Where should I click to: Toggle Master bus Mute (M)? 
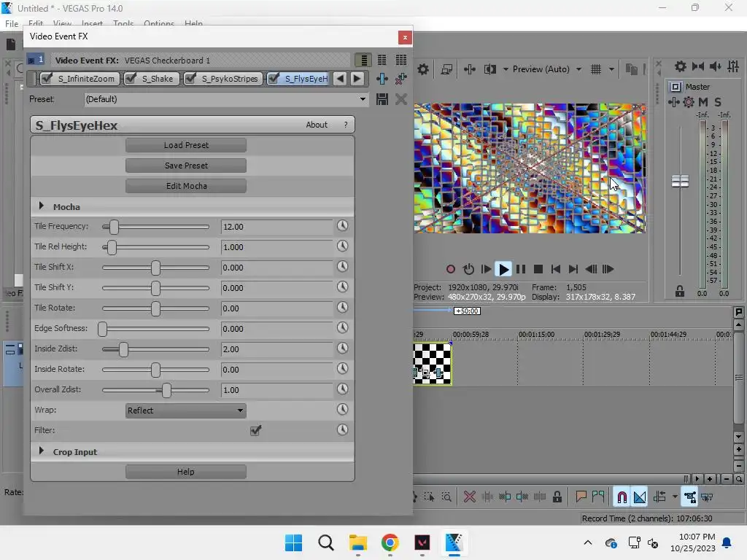(703, 102)
